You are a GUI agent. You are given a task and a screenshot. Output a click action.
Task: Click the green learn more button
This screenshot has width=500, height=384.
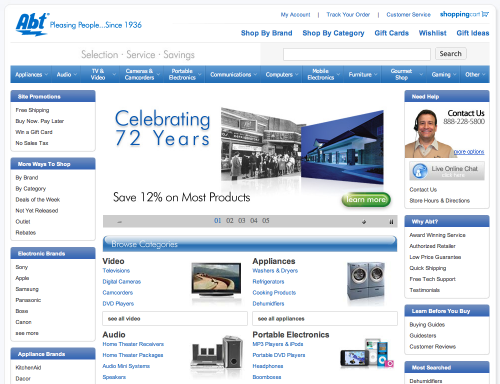tap(366, 200)
